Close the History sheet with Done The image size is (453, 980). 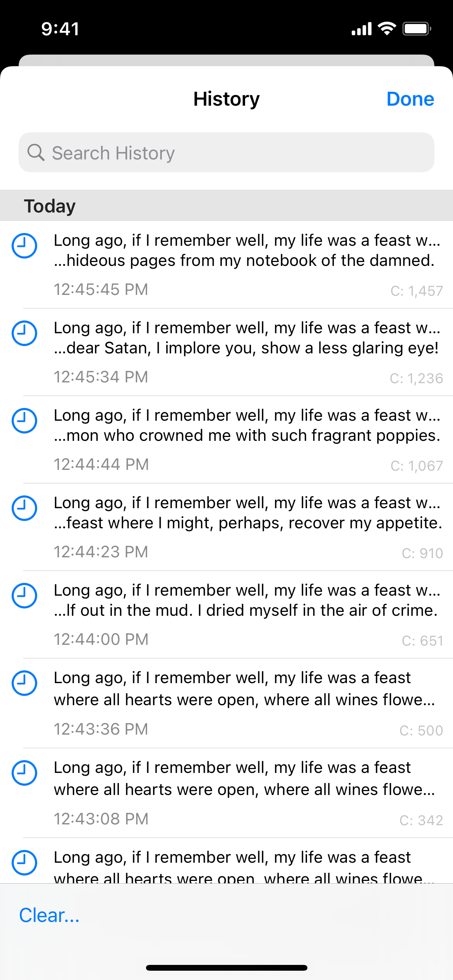410,99
